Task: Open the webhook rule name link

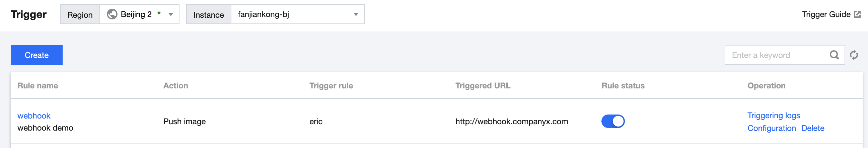Action: (34, 116)
